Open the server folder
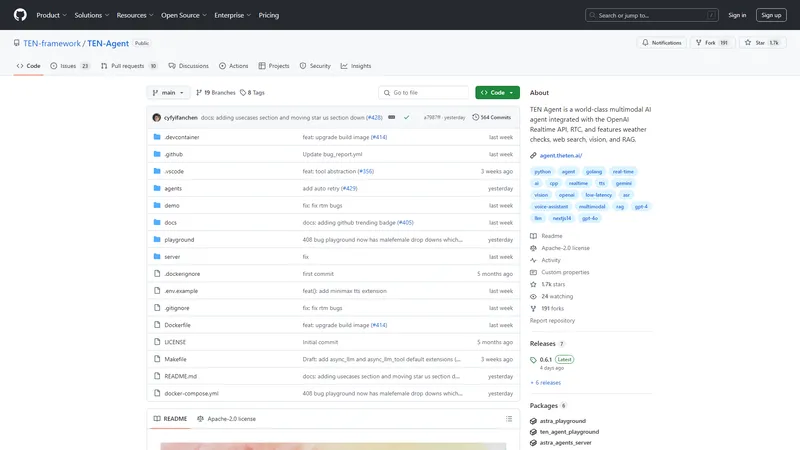The image size is (800, 450). tap(172, 257)
